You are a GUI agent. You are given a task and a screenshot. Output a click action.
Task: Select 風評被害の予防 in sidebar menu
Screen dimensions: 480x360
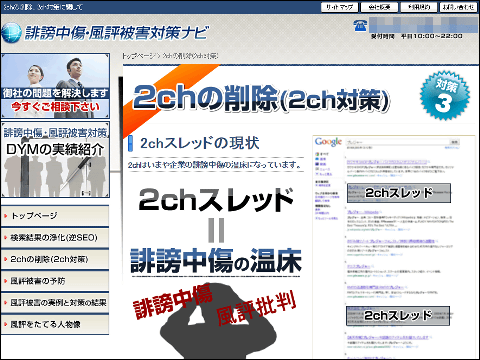point(55,281)
